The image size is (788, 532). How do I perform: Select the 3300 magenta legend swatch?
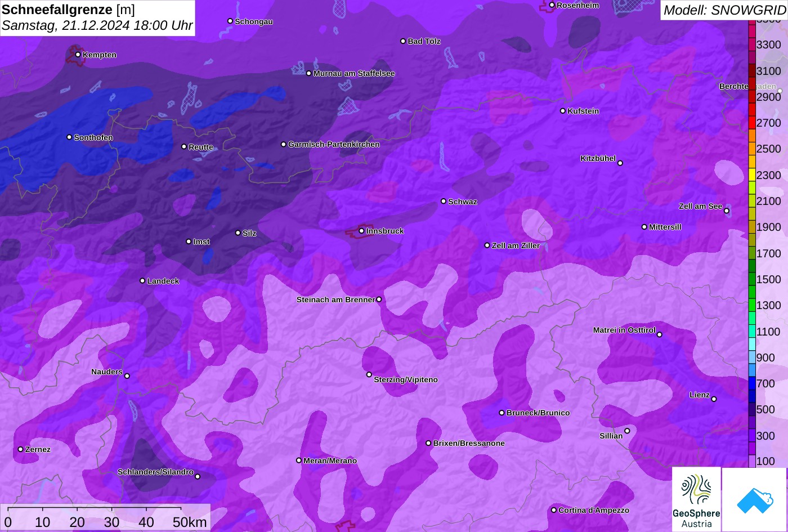752,44
